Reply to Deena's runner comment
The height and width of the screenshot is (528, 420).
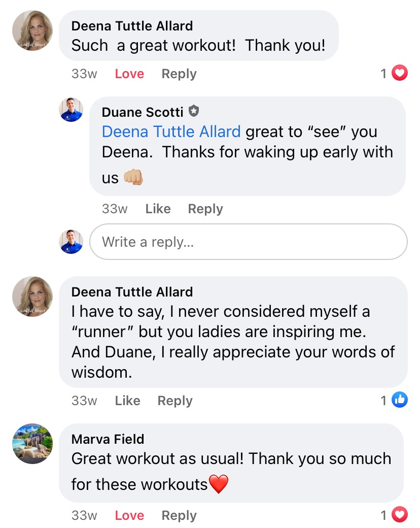pos(175,401)
